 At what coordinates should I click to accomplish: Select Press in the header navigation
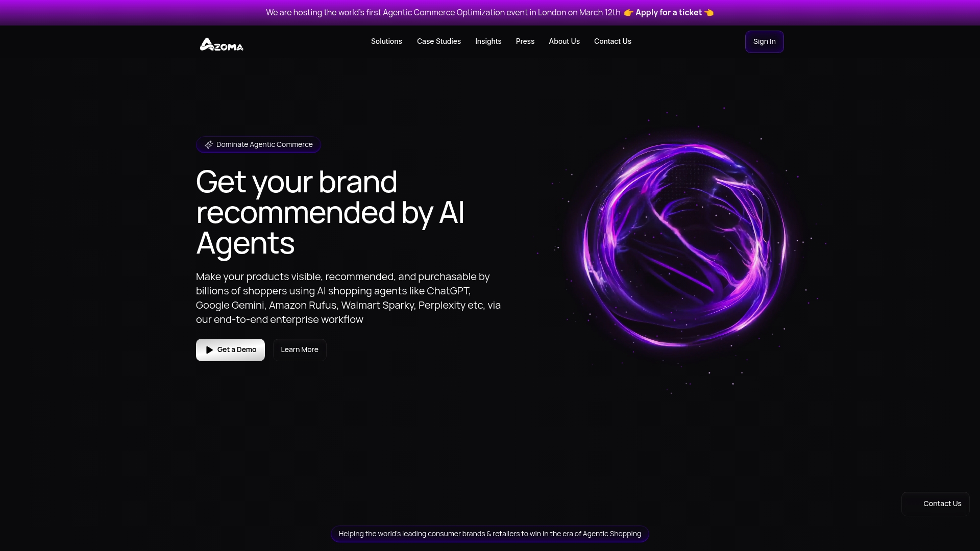(x=525, y=41)
